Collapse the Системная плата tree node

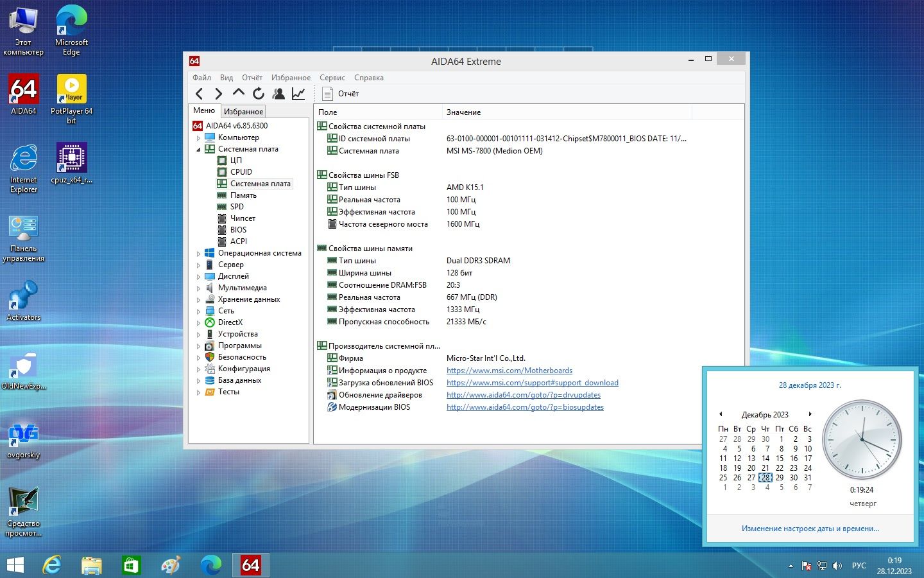[x=198, y=149]
